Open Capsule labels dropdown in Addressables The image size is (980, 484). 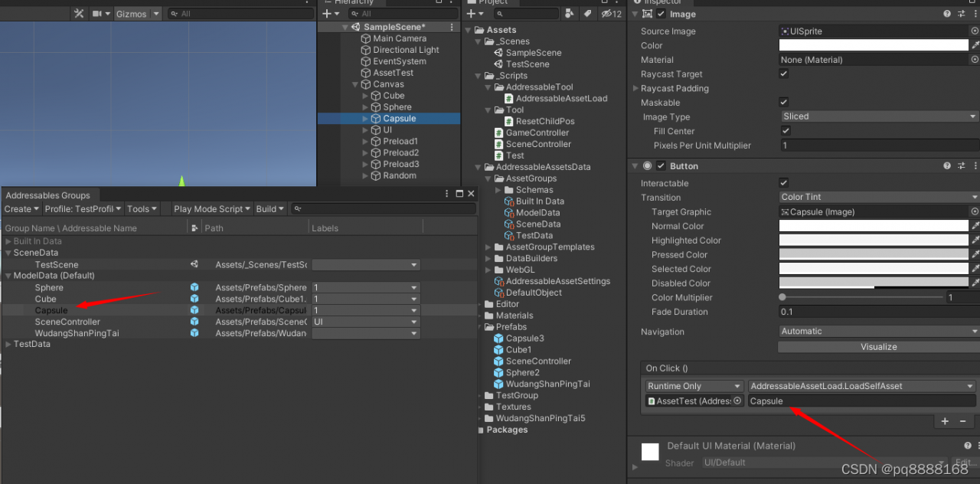coord(366,310)
